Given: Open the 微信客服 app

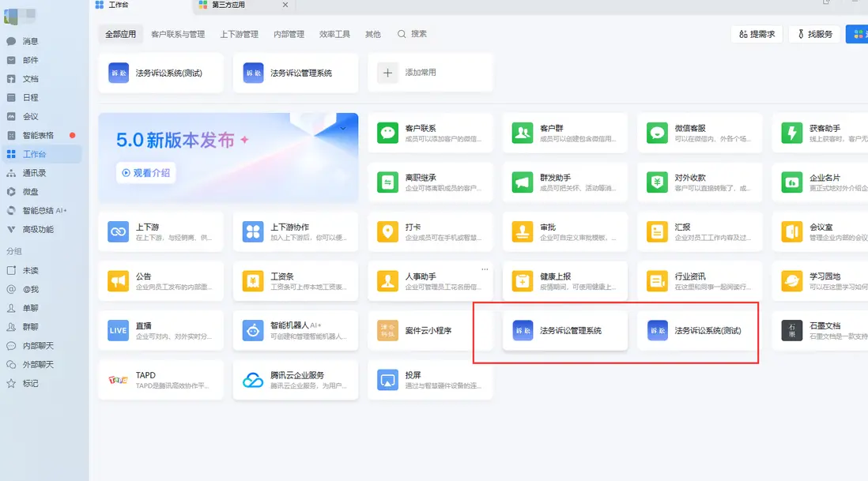Looking at the screenshot, I should pyautogui.click(x=700, y=133).
